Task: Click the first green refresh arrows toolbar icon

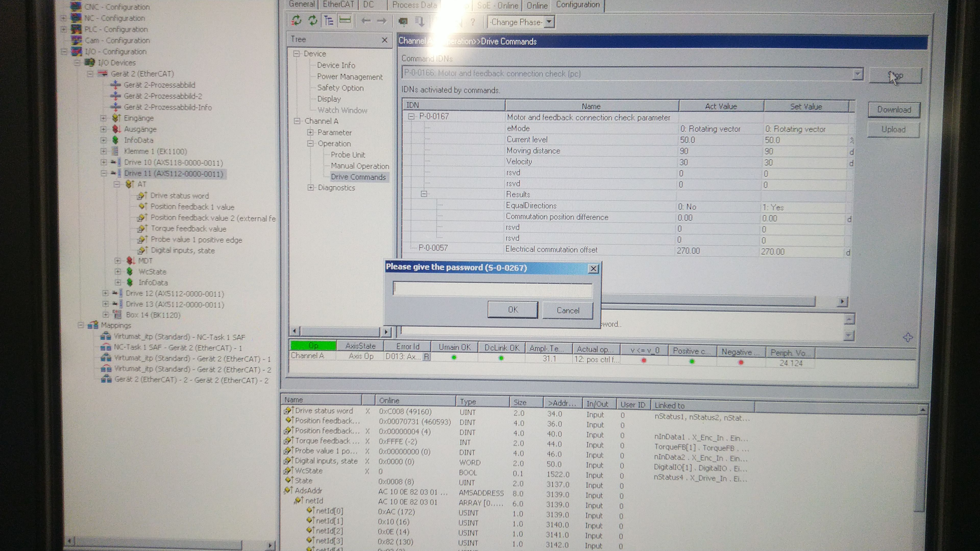Action: click(x=296, y=20)
